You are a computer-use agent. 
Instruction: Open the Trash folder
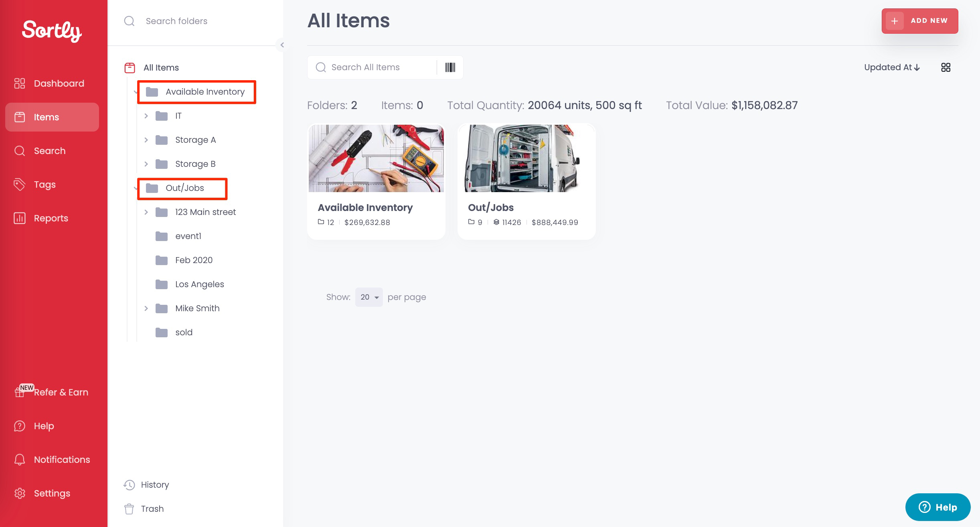(144, 509)
